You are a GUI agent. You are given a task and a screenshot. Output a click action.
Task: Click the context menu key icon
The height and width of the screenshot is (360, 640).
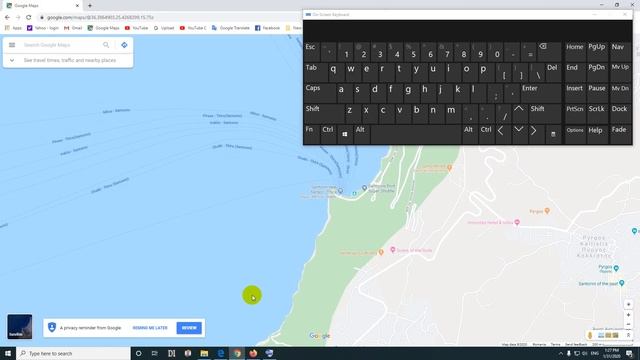click(x=553, y=134)
